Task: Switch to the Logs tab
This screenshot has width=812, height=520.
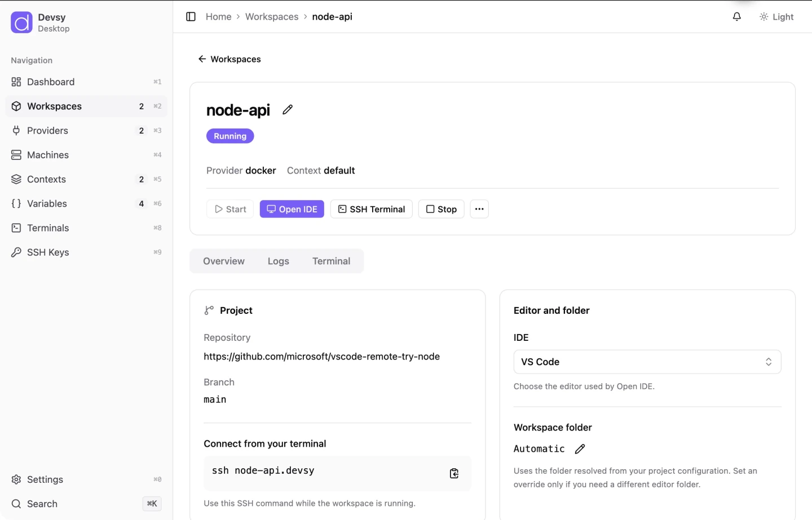Action: (279, 261)
